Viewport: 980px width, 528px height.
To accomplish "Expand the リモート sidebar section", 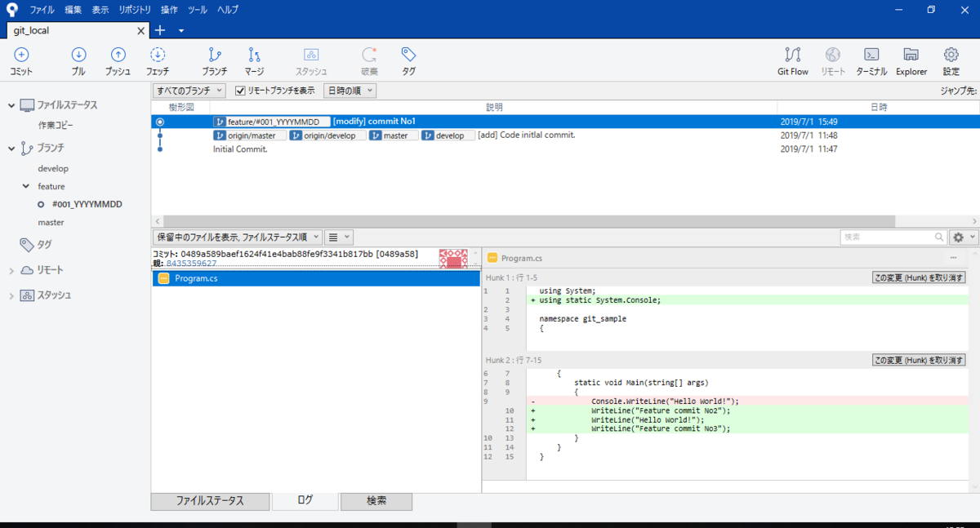I will pyautogui.click(x=11, y=270).
